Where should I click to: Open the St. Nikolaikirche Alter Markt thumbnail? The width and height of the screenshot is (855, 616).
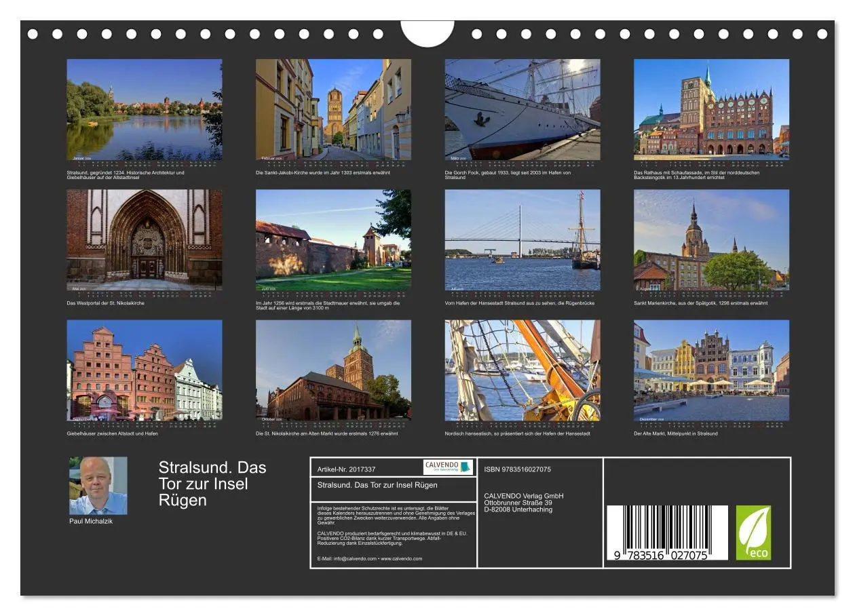[333, 370]
